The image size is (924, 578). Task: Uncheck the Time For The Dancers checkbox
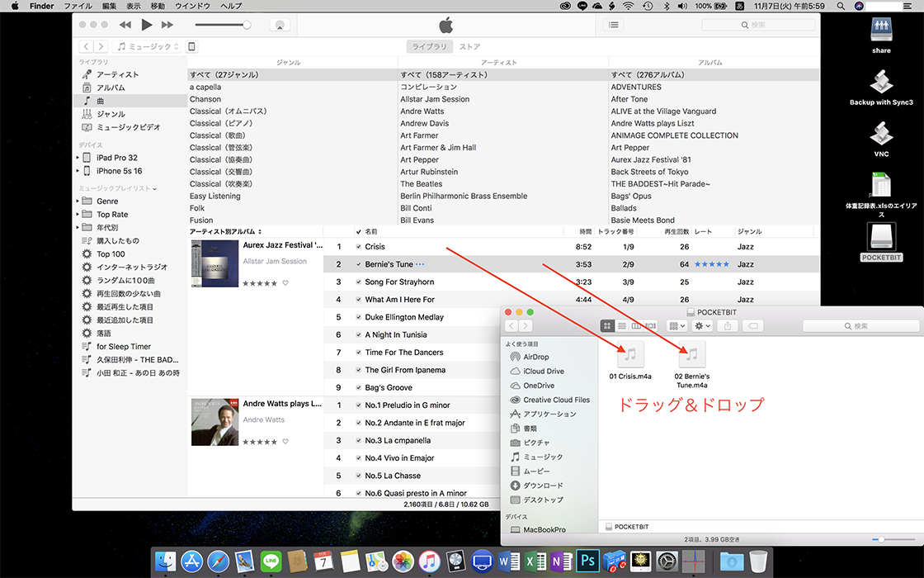click(358, 353)
